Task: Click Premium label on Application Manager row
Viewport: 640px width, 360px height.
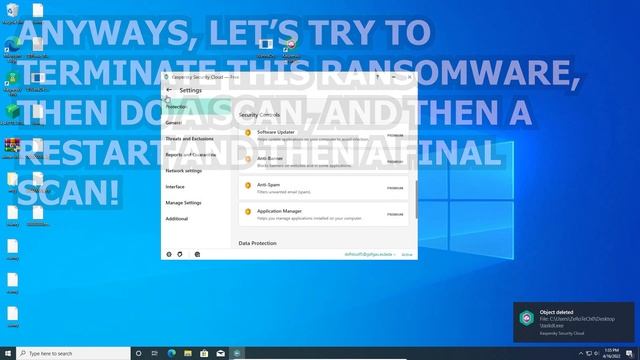Action: pyautogui.click(x=395, y=214)
